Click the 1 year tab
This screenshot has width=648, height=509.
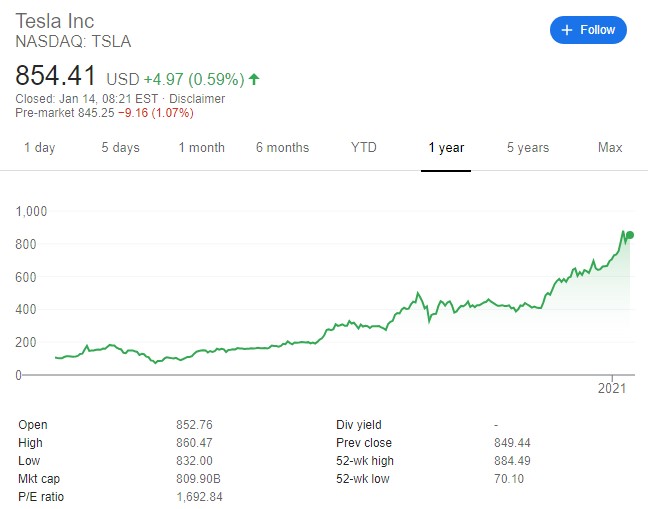(x=446, y=147)
